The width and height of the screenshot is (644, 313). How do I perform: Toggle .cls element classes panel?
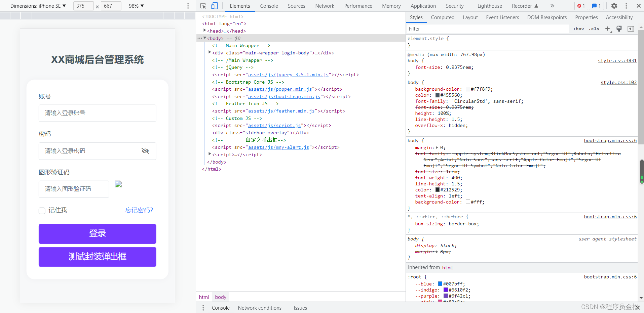point(594,29)
